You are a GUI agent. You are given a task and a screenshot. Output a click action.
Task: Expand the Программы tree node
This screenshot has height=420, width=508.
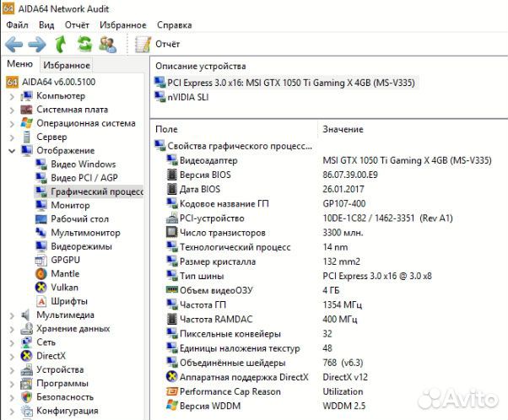pyautogui.click(x=12, y=384)
